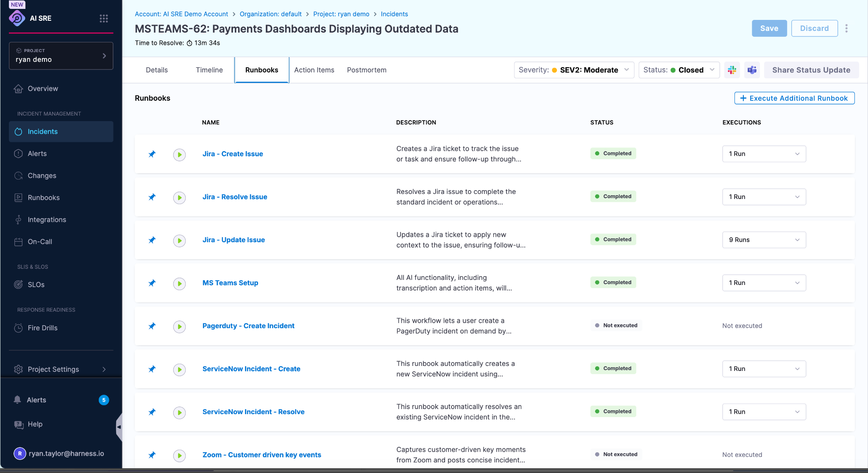Open Slack channel icon in status bar

point(732,70)
